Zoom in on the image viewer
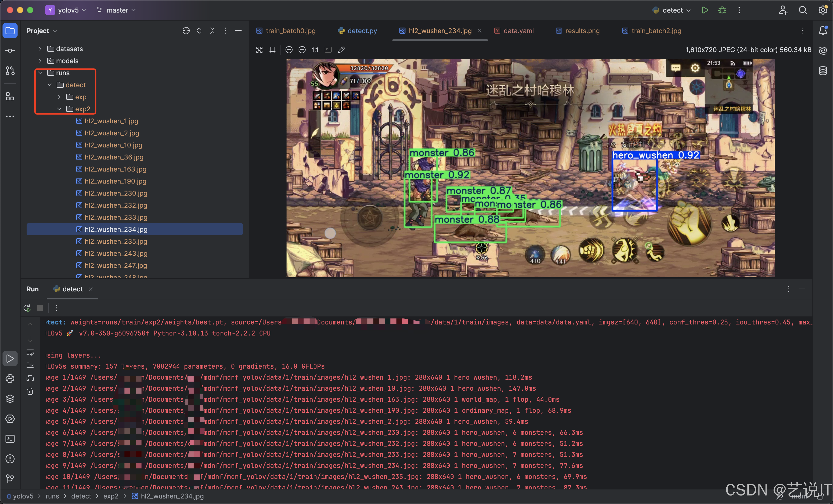The width and height of the screenshot is (833, 504). click(289, 50)
